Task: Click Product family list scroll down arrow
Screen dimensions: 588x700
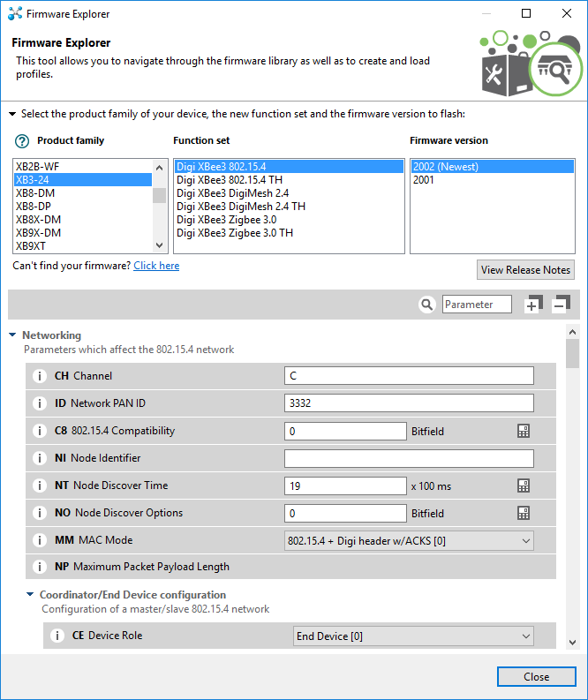Action: coord(160,245)
